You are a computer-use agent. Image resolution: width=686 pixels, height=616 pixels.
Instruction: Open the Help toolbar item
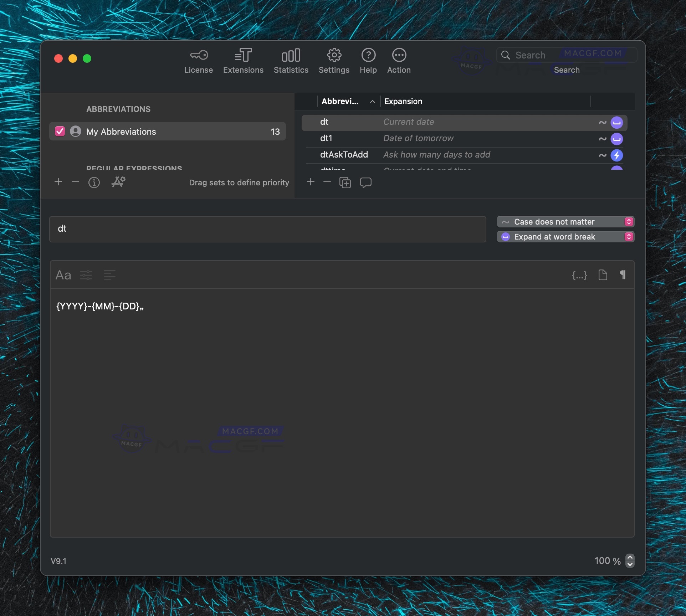point(368,61)
